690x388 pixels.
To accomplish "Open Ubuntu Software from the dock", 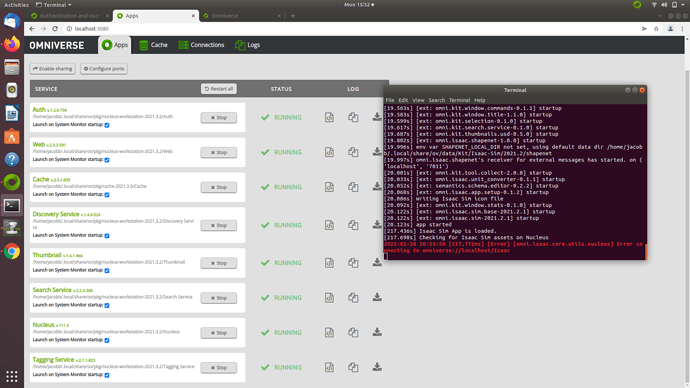I will coord(12,136).
